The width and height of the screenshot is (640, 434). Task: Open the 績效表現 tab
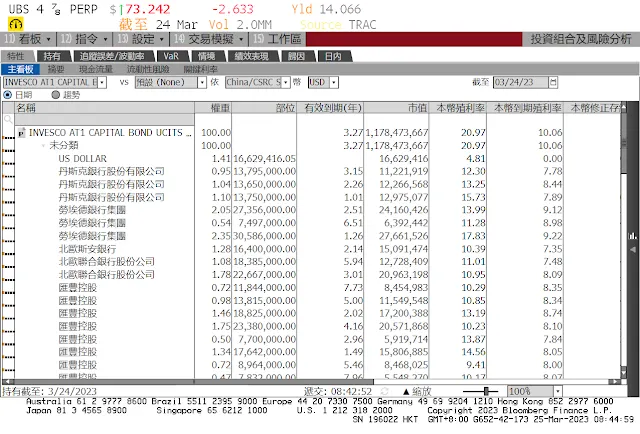[251, 56]
